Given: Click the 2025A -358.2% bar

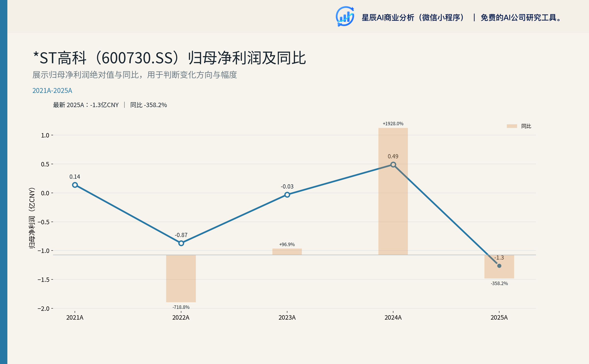Looking at the screenshot, I should click(499, 267).
